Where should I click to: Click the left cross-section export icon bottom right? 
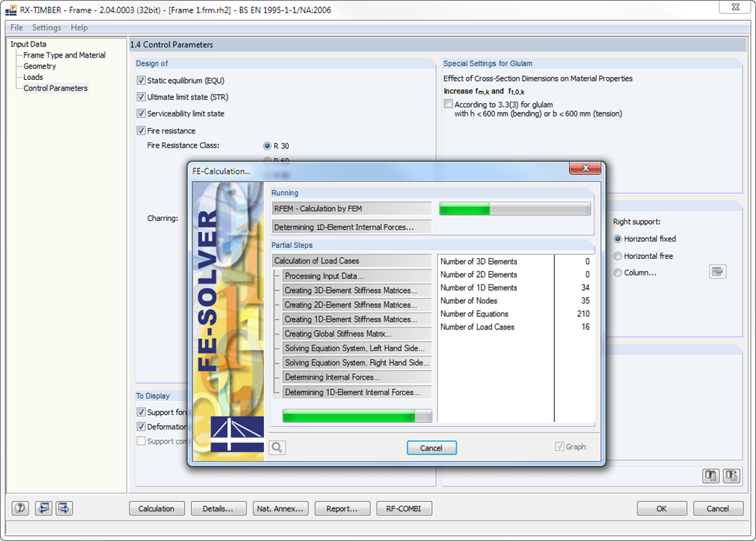tap(710, 475)
